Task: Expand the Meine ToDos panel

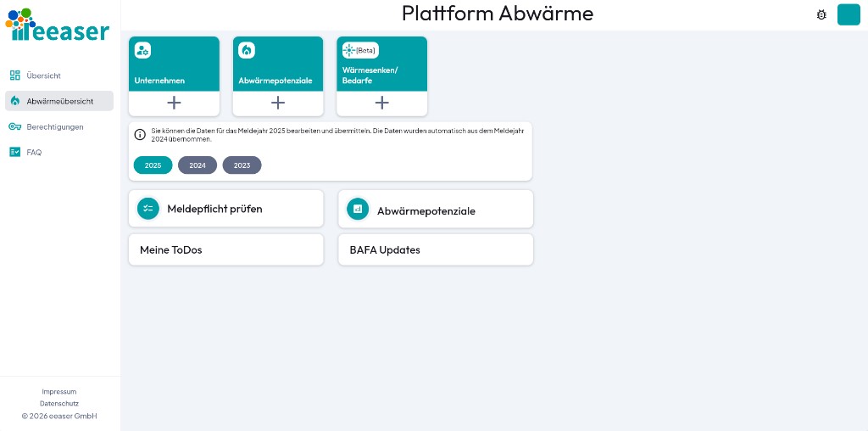Action: click(225, 249)
